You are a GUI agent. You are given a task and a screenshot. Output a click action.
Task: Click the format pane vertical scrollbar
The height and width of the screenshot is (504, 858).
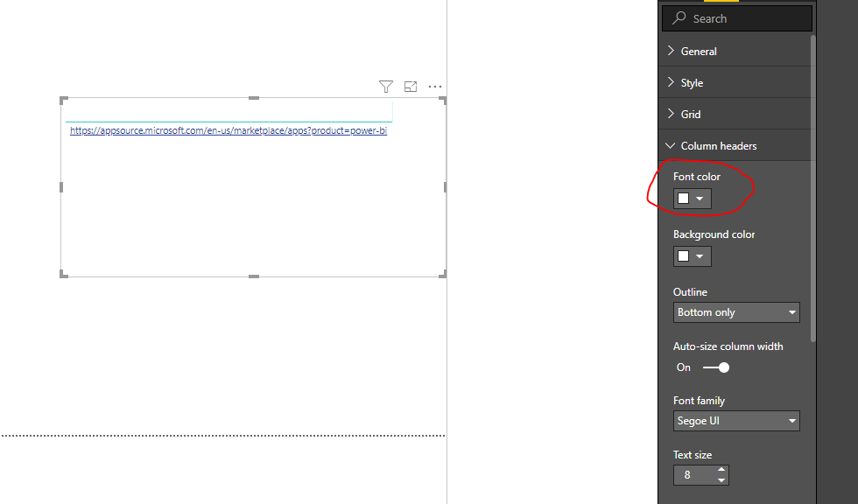point(813,189)
